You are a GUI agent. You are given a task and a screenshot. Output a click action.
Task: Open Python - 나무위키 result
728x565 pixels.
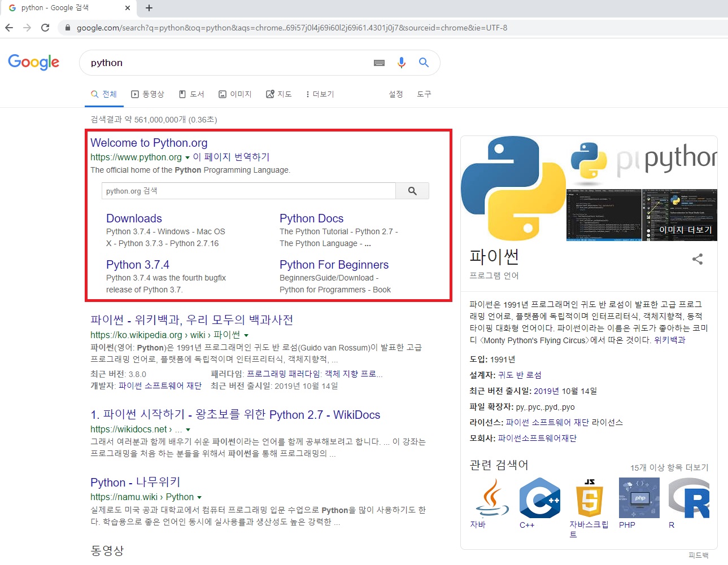136,482
